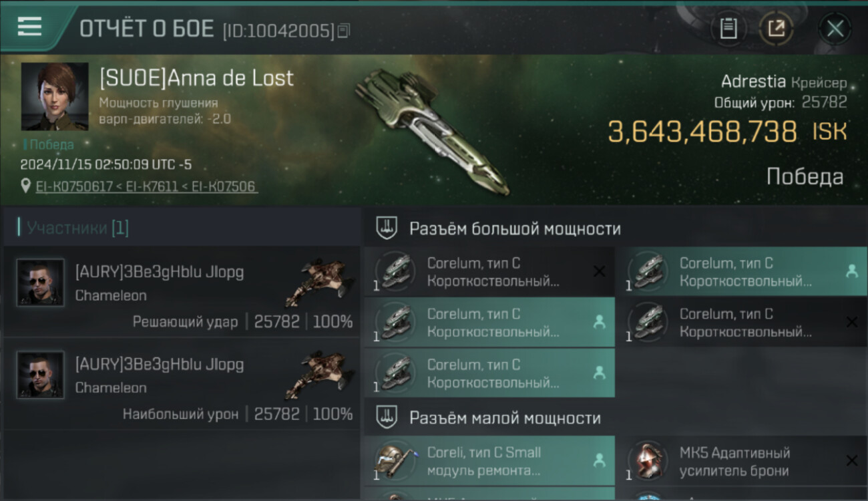Click the low power slot header icon
The height and width of the screenshot is (501, 868).
[x=387, y=418]
